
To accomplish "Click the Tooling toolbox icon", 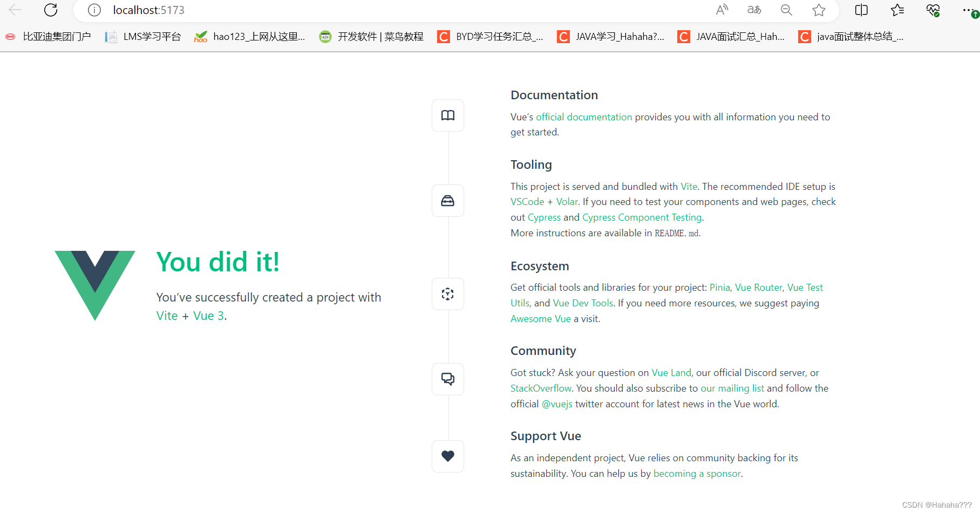I will point(448,201).
